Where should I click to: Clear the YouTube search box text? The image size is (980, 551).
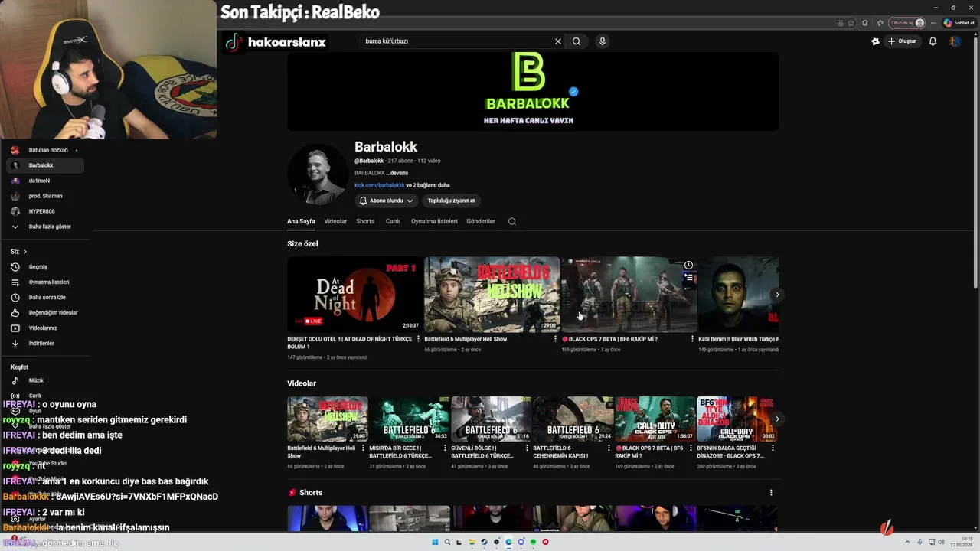pyautogui.click(x=557, y=41)
